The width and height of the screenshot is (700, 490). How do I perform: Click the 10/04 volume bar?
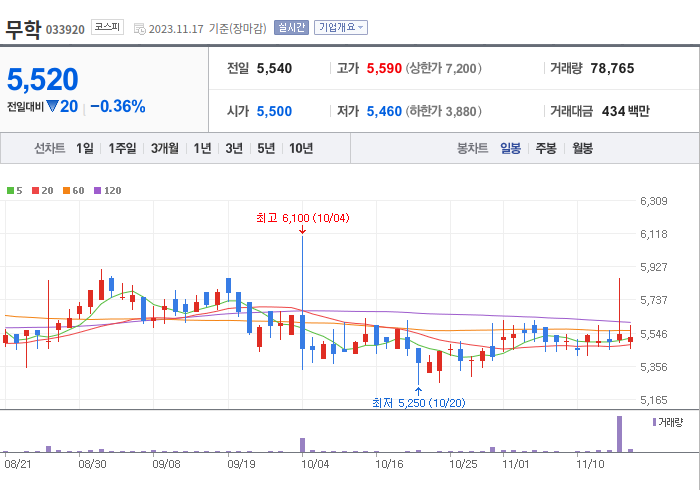[x=302, y=445]
